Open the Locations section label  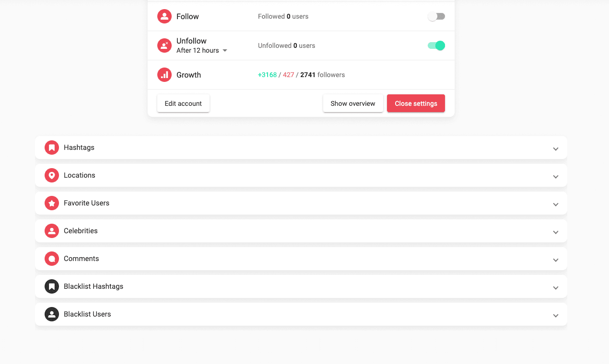[80, 175]
